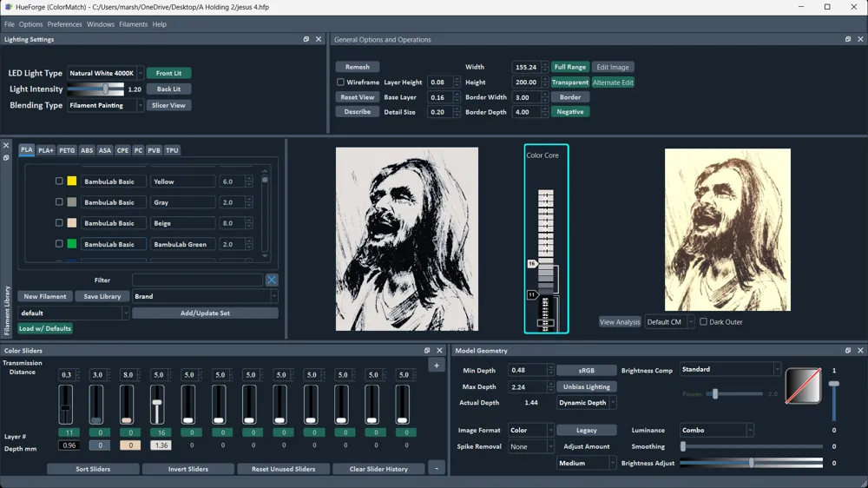Open the Image Format Color dropdown
The image size is (868, 488).
point(530,430)
